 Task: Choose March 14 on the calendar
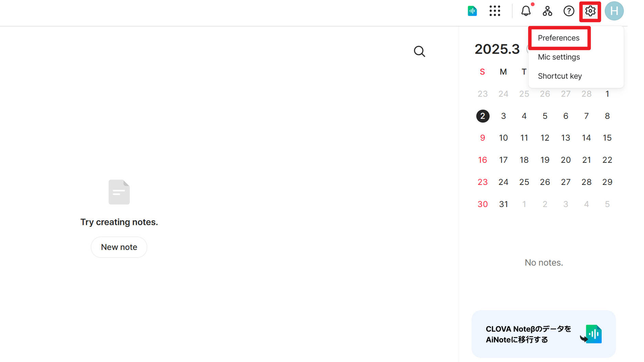tap(586, 138)
